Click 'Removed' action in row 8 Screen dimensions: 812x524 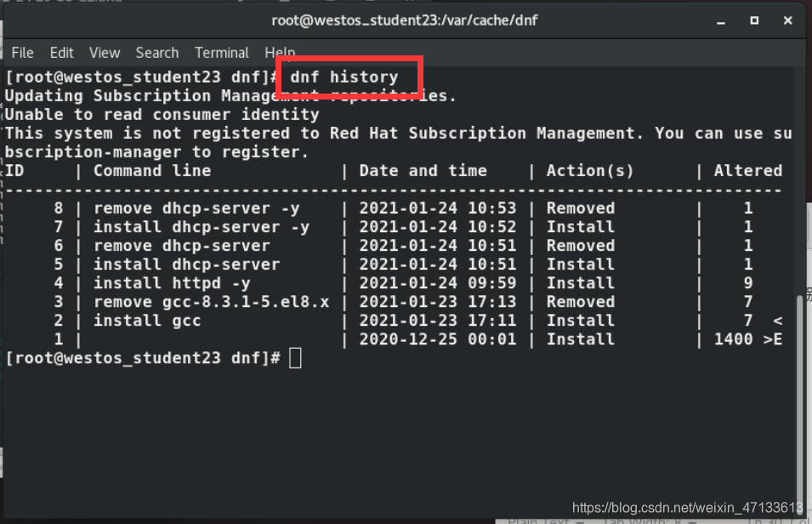581,208
